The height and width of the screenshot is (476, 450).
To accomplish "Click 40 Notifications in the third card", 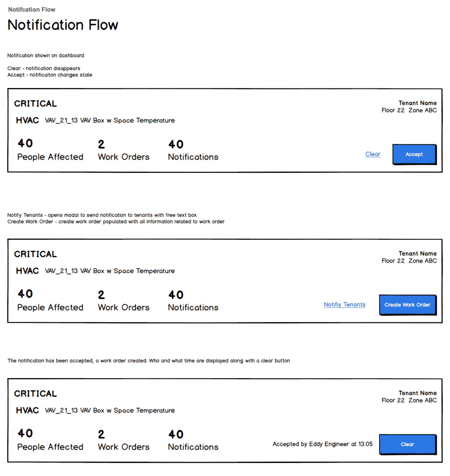I will pyautogui.click(x=193, y=440).
